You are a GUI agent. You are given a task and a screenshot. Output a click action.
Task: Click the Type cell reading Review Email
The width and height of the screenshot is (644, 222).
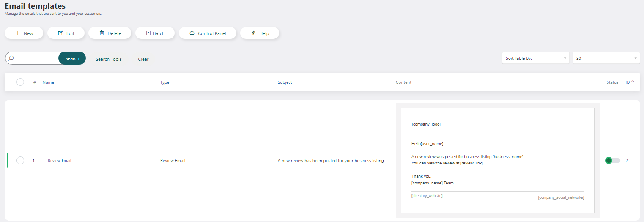pos(173,161)
